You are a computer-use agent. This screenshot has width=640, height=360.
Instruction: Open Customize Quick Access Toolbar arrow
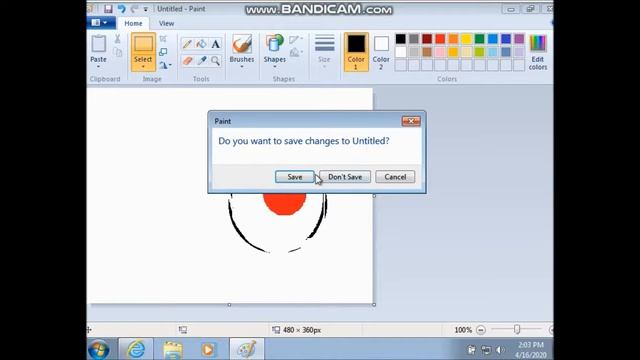[x=146, y=9]
